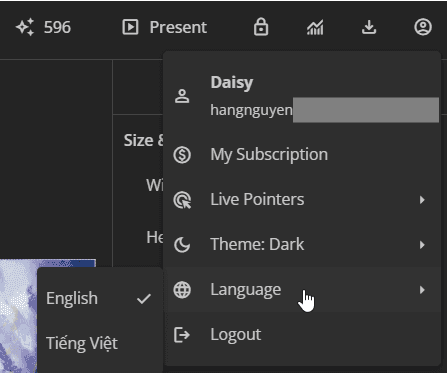This screenshot has width=447, height=373.
Task: Click the account profile icon
Action: [x=423, y=27]
